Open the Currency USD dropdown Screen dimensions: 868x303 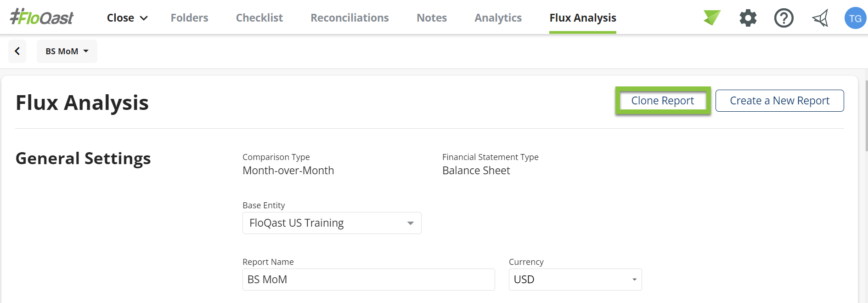(575, 280)
